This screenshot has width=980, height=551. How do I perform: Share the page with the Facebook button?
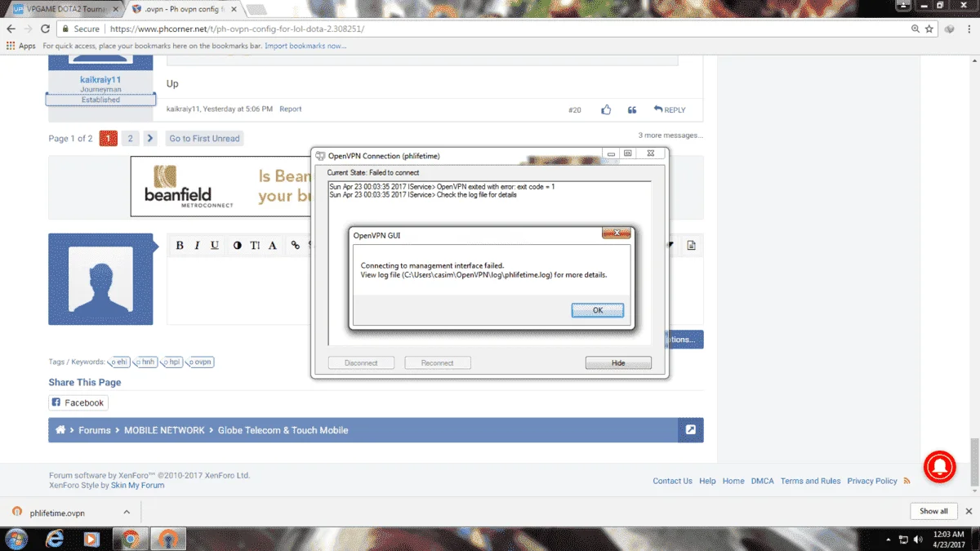click(78, 402)
